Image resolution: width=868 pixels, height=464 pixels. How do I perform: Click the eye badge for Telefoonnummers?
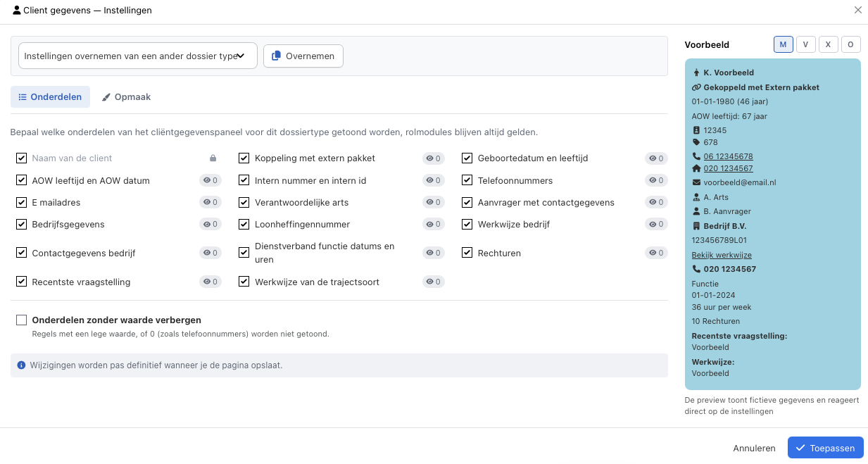coord(656,181)
